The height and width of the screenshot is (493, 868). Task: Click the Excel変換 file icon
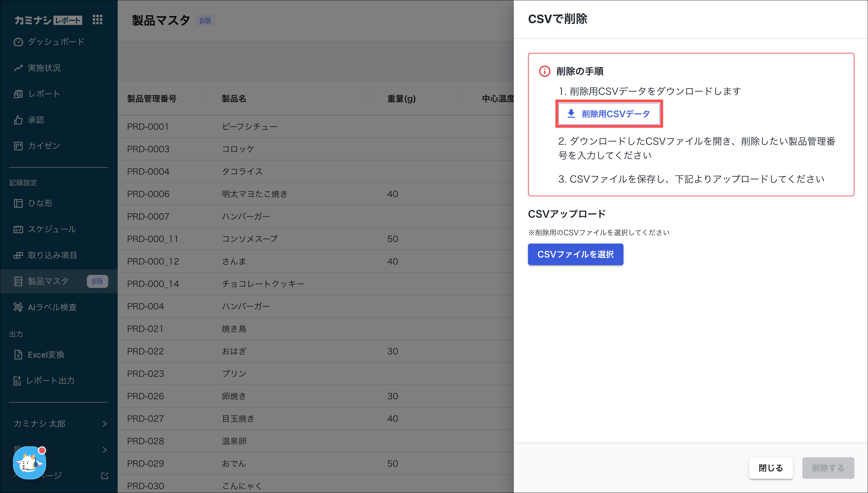pyautogui.click(x=18, y=354)
